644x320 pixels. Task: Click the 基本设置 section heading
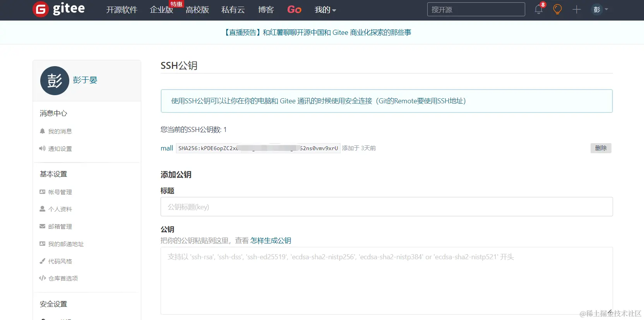point(53,174)
